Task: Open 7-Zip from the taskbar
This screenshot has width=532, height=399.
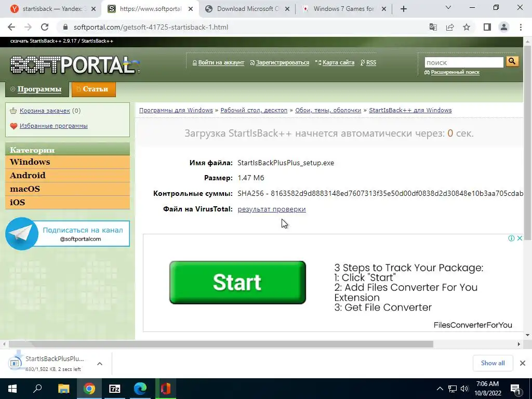Action: pos(115,389)
